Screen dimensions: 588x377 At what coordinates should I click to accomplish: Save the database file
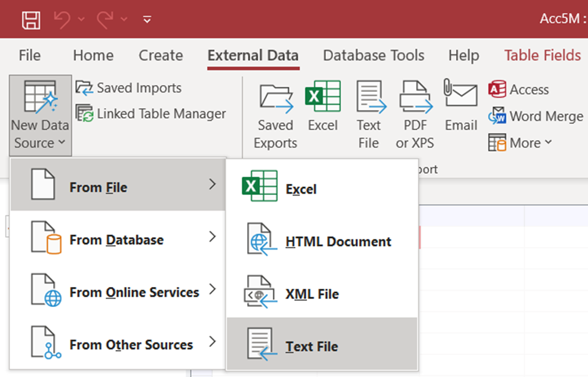[31, 19]
